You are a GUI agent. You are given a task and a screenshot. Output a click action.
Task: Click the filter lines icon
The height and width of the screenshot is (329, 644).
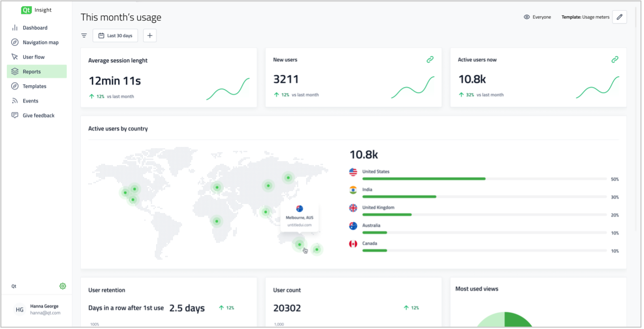(x=84, y=36)
